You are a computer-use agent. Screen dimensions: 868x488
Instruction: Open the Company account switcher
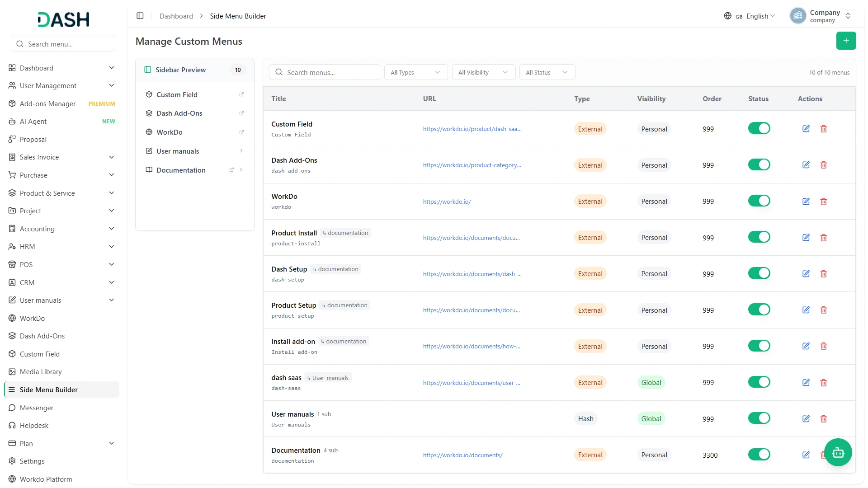(821, 16)
